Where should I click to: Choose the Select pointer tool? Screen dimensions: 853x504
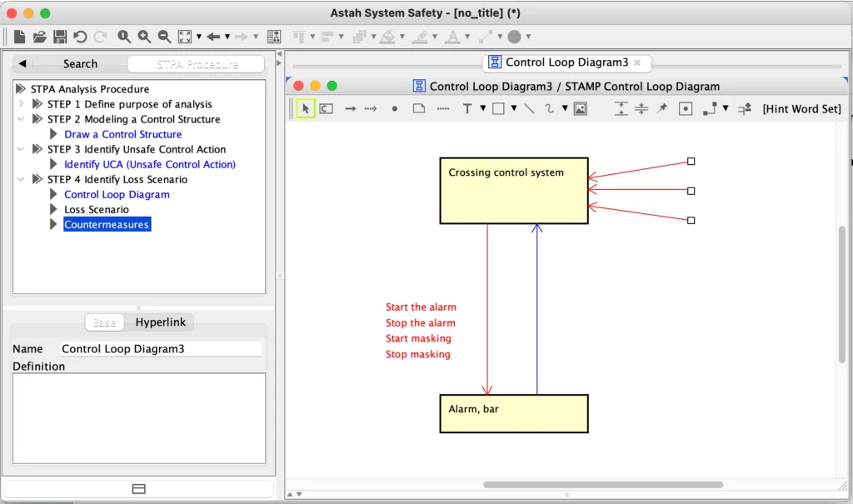(306, 108)
